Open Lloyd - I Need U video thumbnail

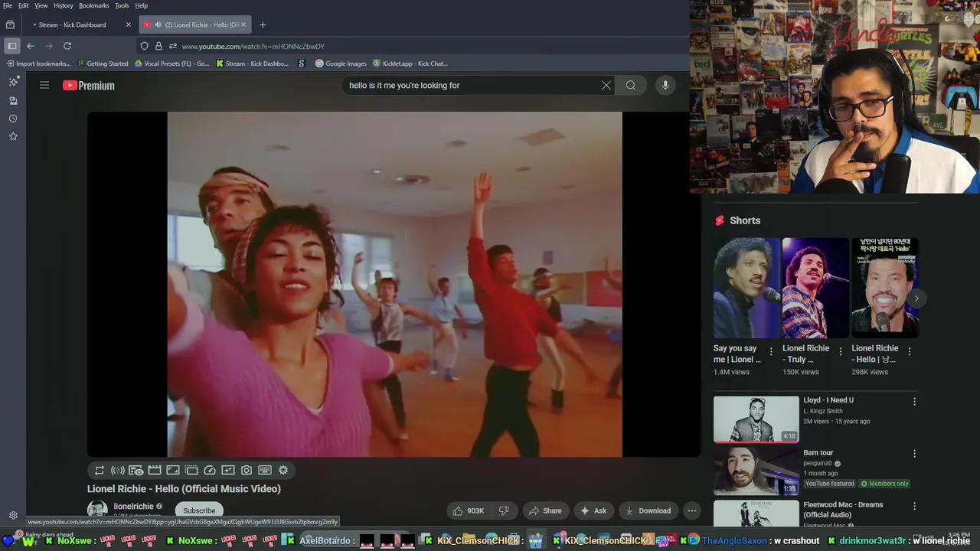(x=756, y=419)
